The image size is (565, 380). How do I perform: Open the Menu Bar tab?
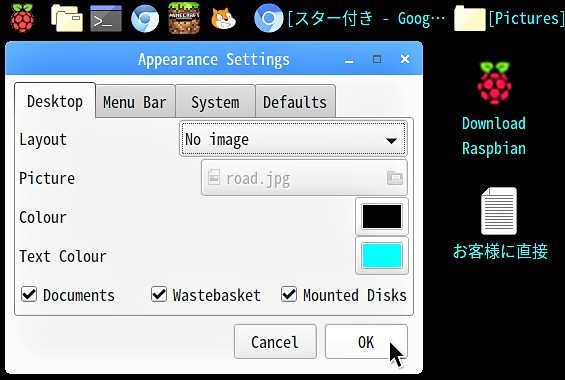(135, 102)
